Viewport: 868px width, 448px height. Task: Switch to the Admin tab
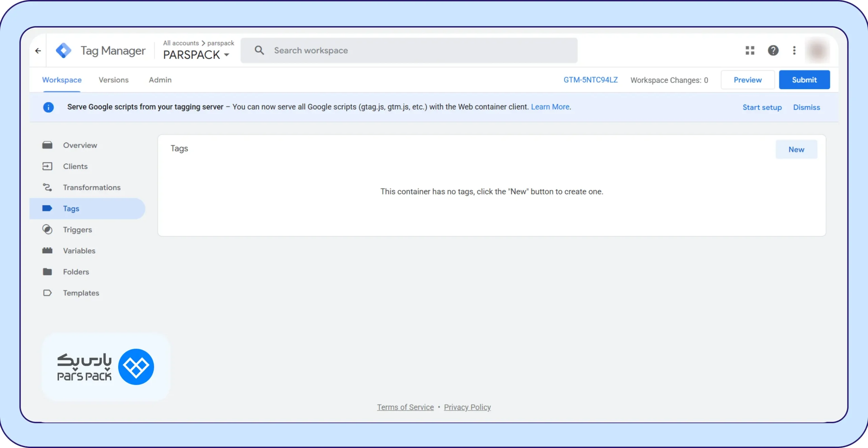pyautogui.click(x=160, y=80)
